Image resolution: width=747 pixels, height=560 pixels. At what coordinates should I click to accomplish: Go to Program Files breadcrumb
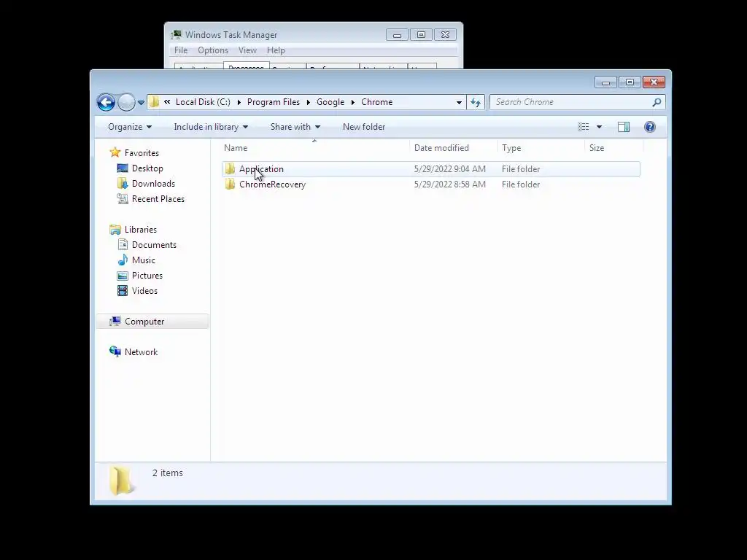pos(274,102)
